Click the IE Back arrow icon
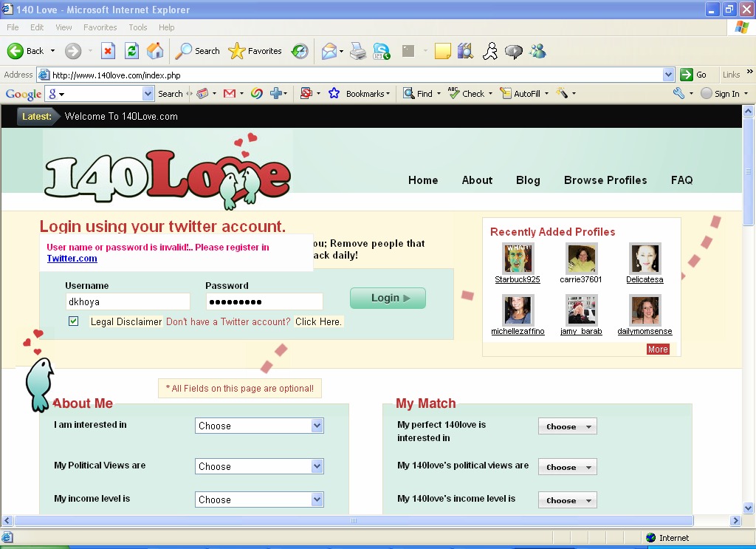 click(15, 51)
